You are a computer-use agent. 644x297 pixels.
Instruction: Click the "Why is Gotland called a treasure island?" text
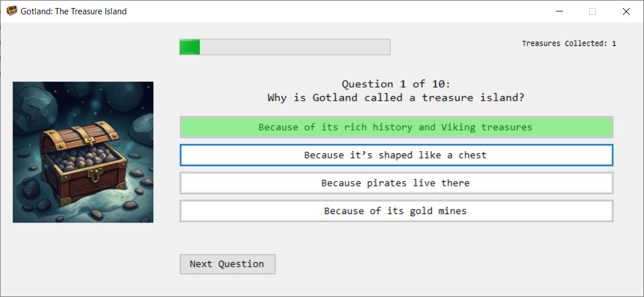[396, 98]
